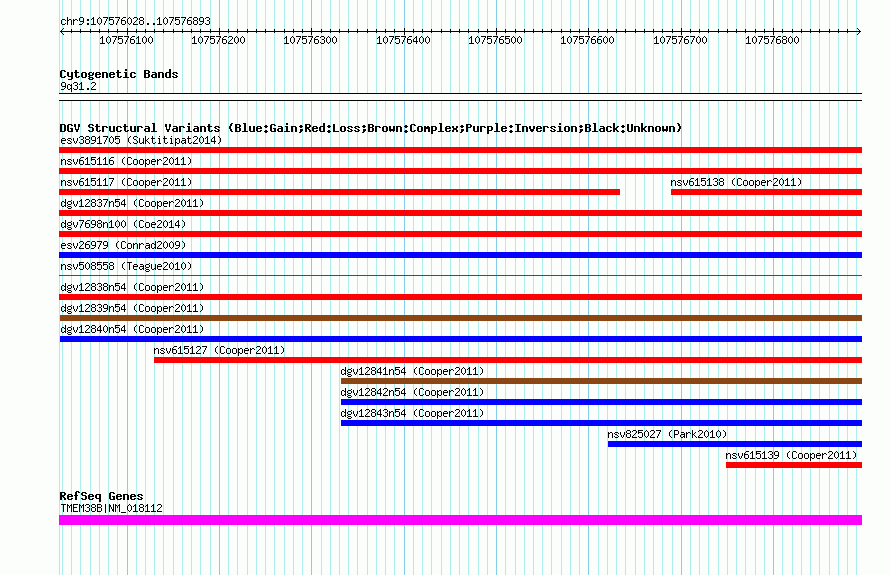Select the 9q31.2 band label

(x=78, y=86)
